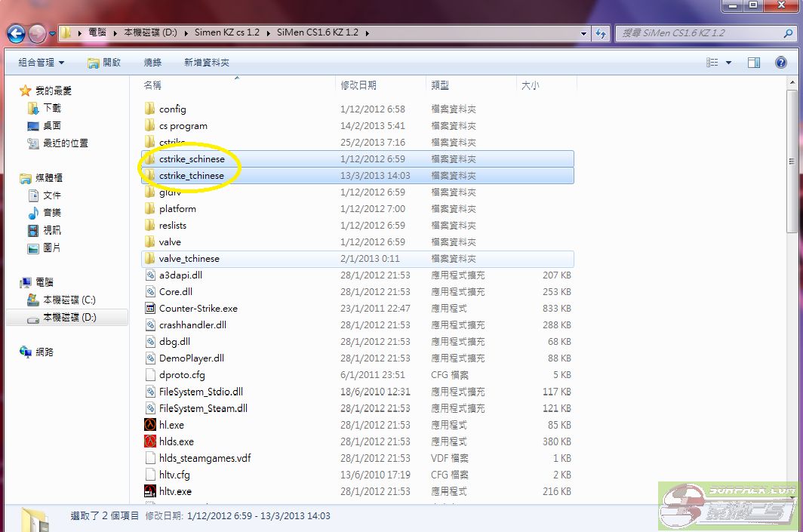Select the reslists folder icon
This screenshot has height=532, width=803.
pos(149,226)
